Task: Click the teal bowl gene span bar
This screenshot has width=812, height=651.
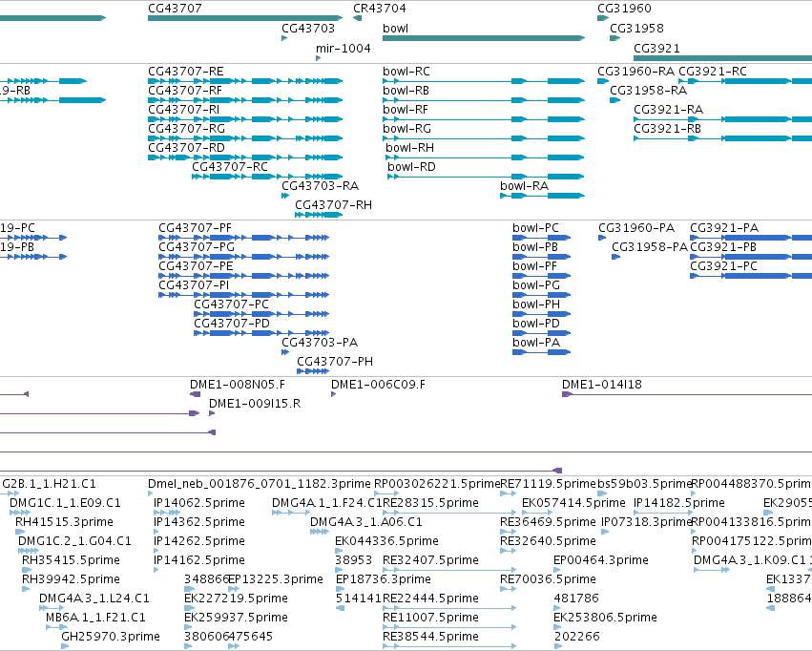Action: click(484, 38)
